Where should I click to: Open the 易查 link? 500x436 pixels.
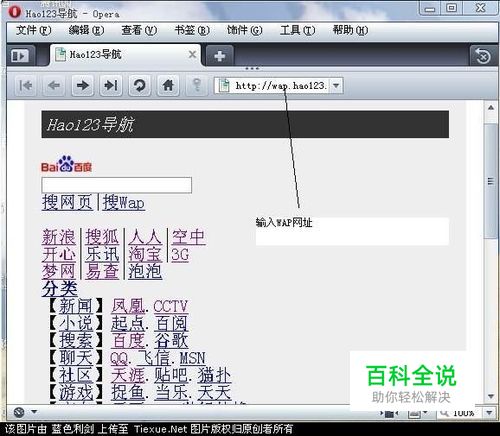pyautogui.click(x=102, y=271)
